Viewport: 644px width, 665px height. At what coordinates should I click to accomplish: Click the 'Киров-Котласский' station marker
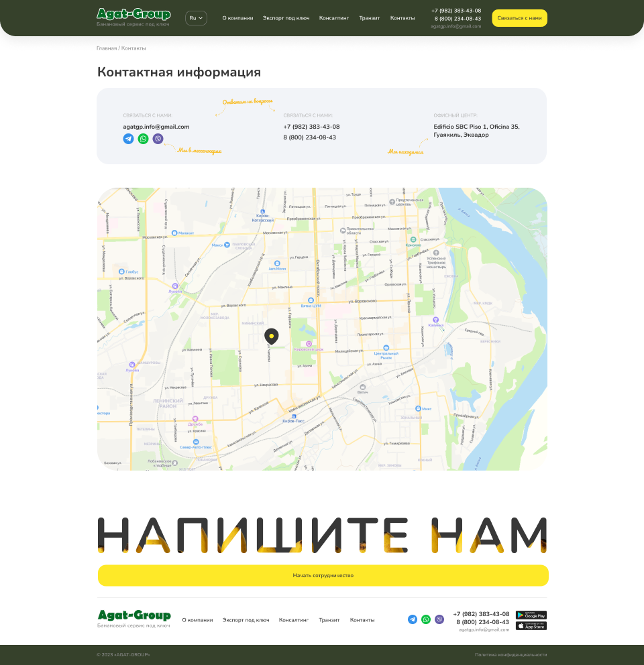(263, 211)
